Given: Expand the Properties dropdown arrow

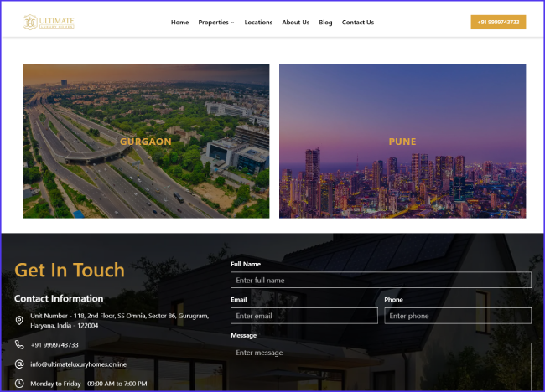Looking at the screenshot, I should tap(232, 23).
